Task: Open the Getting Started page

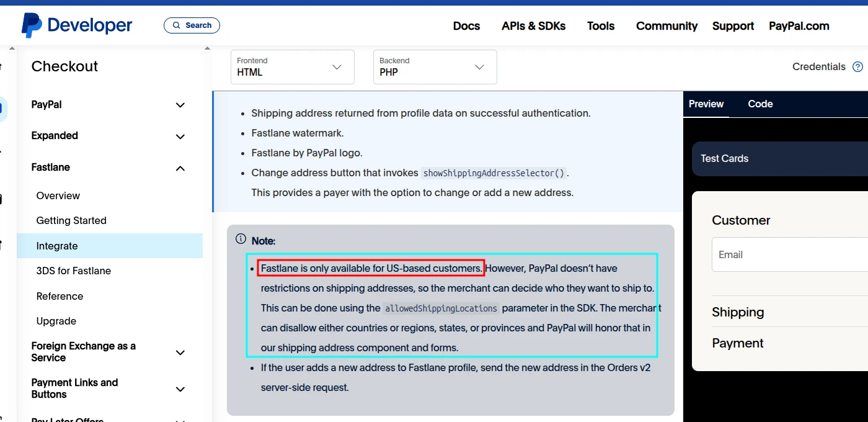Action: [71, 220]
